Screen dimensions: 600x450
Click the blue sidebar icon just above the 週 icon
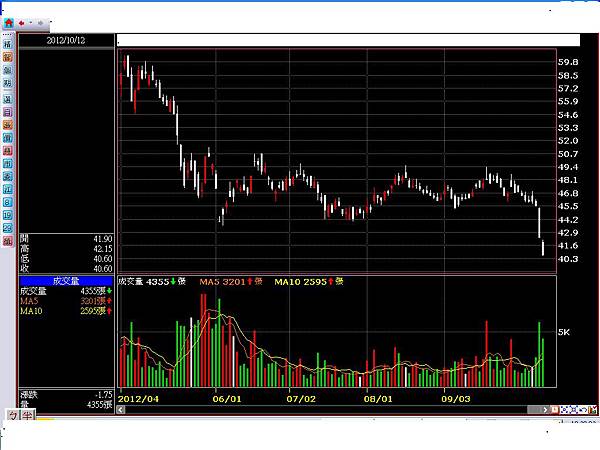click(x=8, y=83)
